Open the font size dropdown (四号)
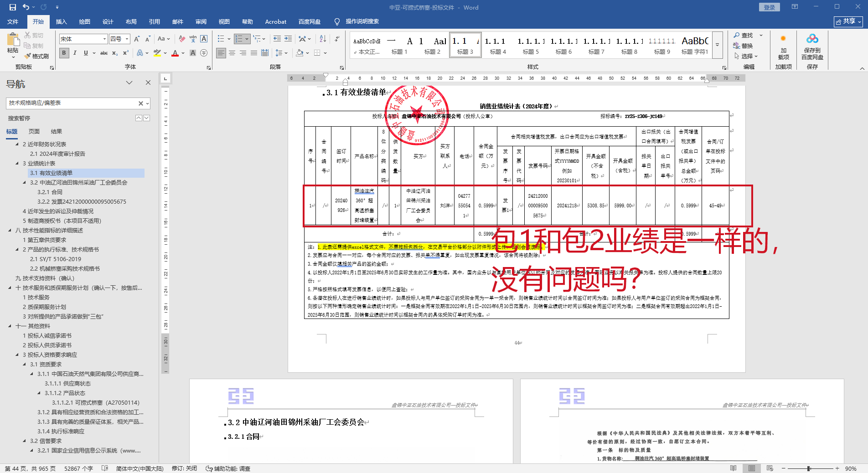Viewport: 868px width, 473px height. 127,39
